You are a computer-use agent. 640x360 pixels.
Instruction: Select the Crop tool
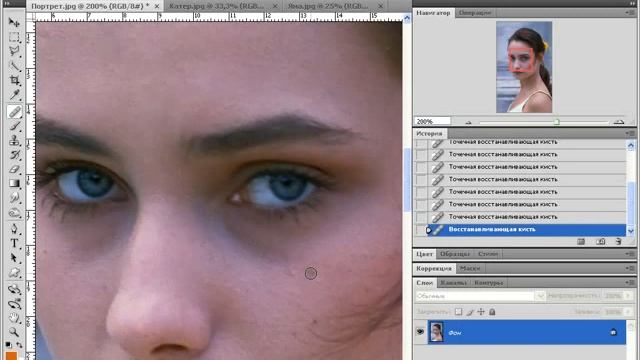tap(14, 80)
